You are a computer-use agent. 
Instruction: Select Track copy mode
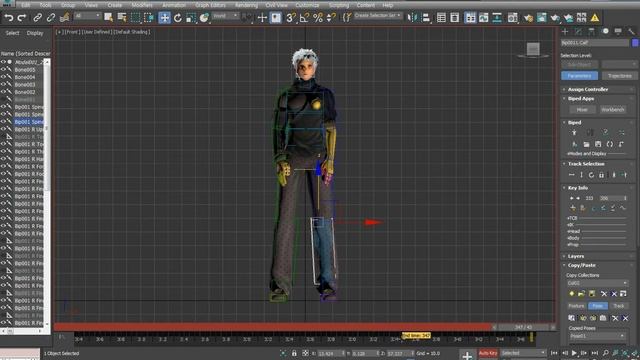pyautogui.click(x=619, y=306)
